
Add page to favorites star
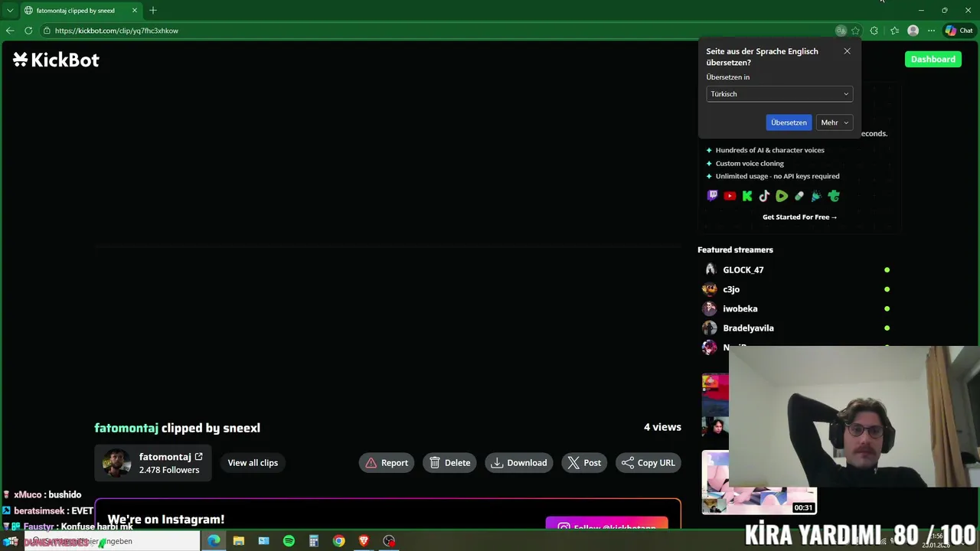[x=855, y=31]
